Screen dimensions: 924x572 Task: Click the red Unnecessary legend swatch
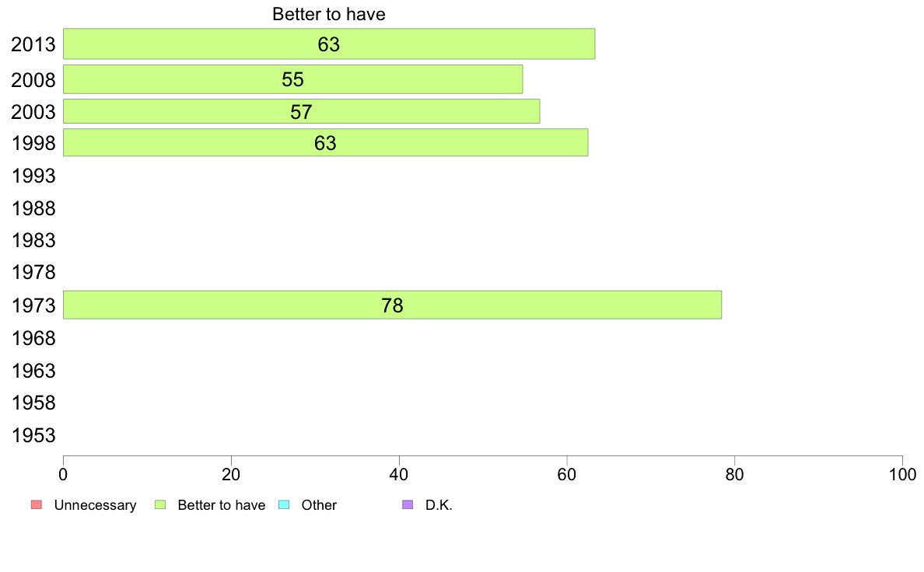tap(37, 505)
